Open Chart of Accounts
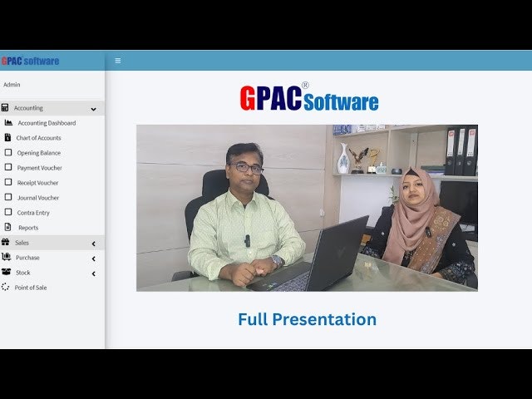 (x=39, y=138)
